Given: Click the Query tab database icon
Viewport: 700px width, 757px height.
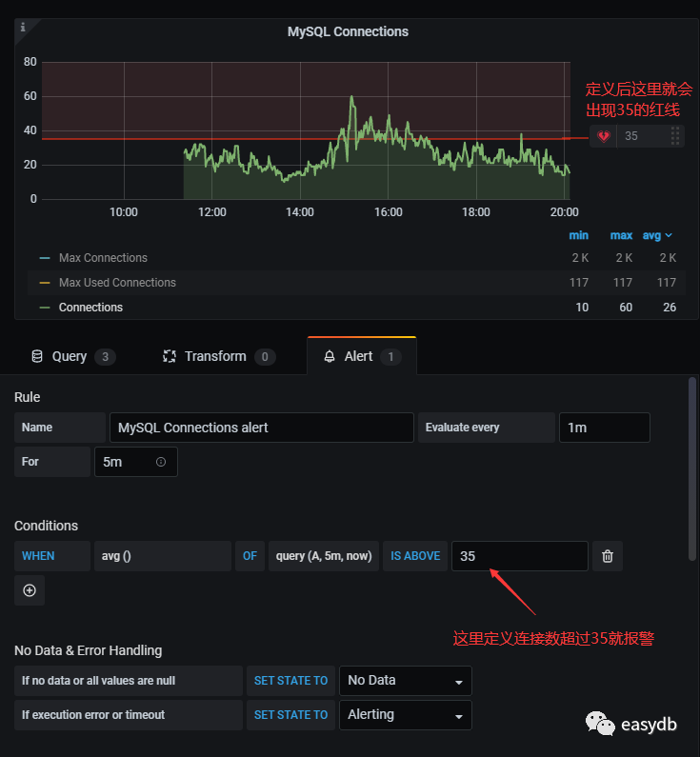Looking at the screenshot, I should [x=37, y=356].
